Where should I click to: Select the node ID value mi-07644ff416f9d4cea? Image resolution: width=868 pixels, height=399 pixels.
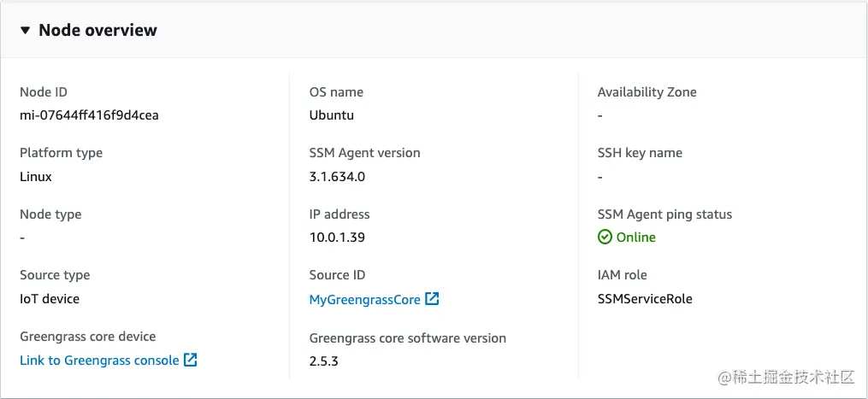click(89, 115)
